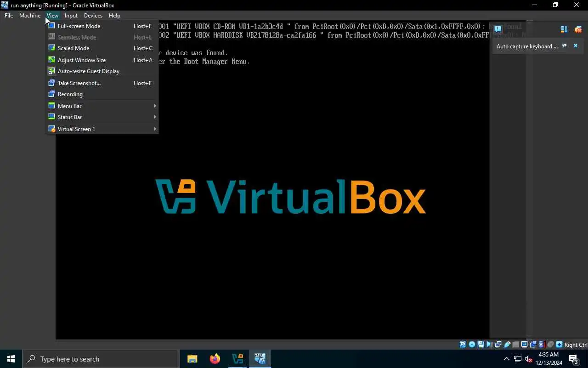The width and height of the screenshot is (588, 368).
Task: Click the keyboard capture indicator beside Right Ctrl
Action: pos(559,345)
